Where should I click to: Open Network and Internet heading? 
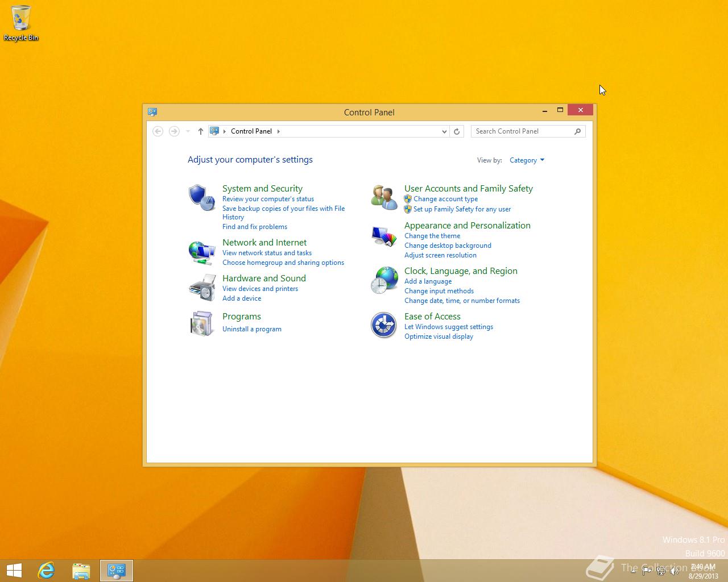click(264, 243)
